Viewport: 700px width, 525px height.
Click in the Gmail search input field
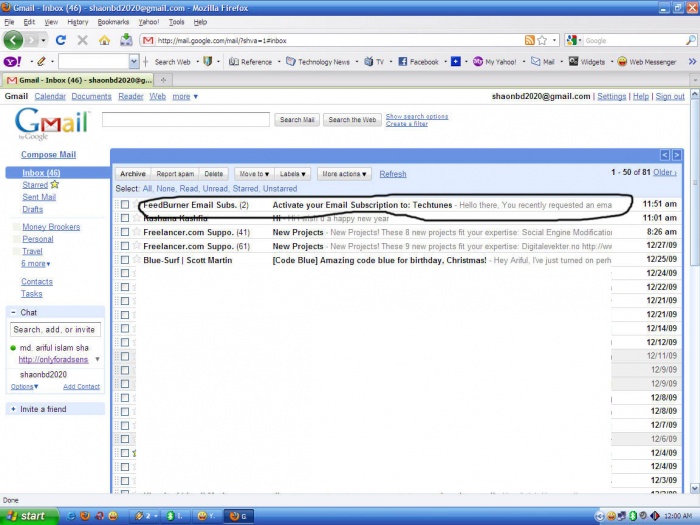pyautogui.click(x=186, y=119)
